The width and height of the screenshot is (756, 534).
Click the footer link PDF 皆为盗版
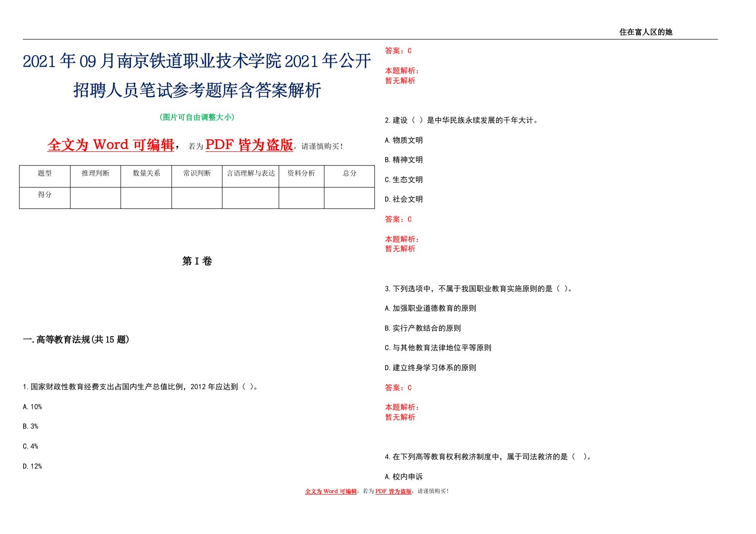(x=393, y=491)
